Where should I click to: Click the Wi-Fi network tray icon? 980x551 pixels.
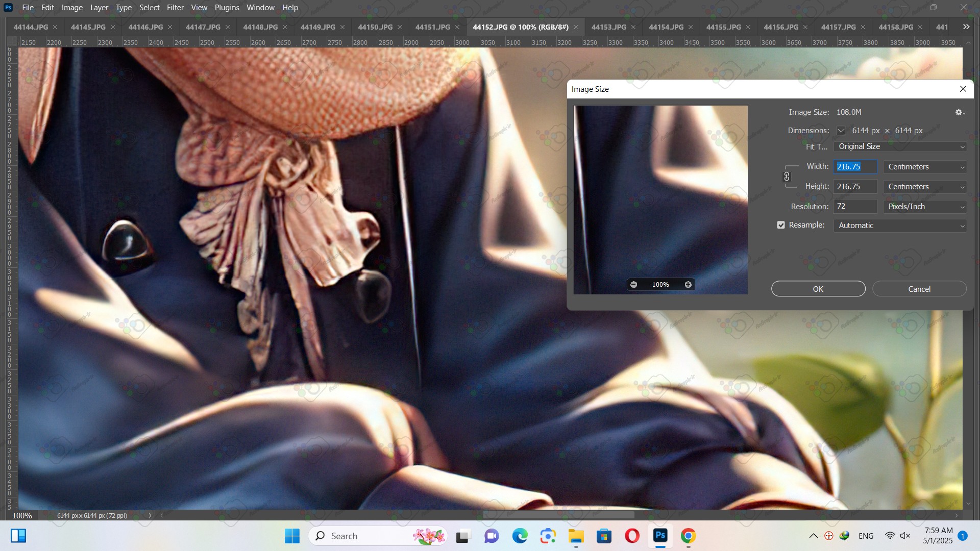[890, 536]
